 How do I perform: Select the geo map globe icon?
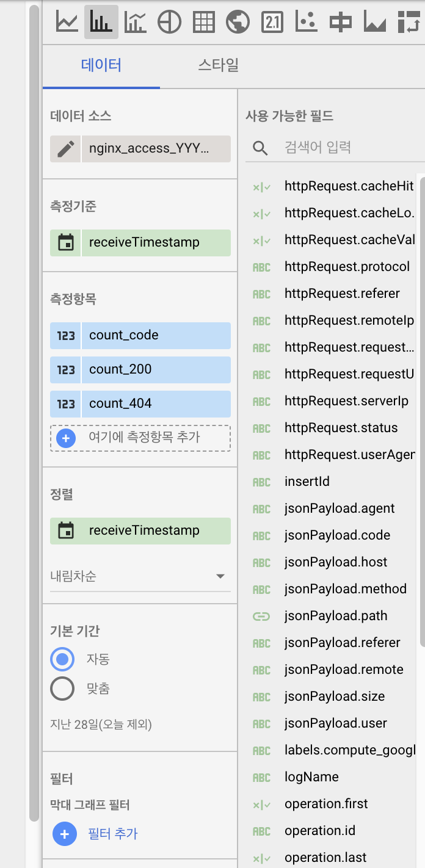(238, 22)
